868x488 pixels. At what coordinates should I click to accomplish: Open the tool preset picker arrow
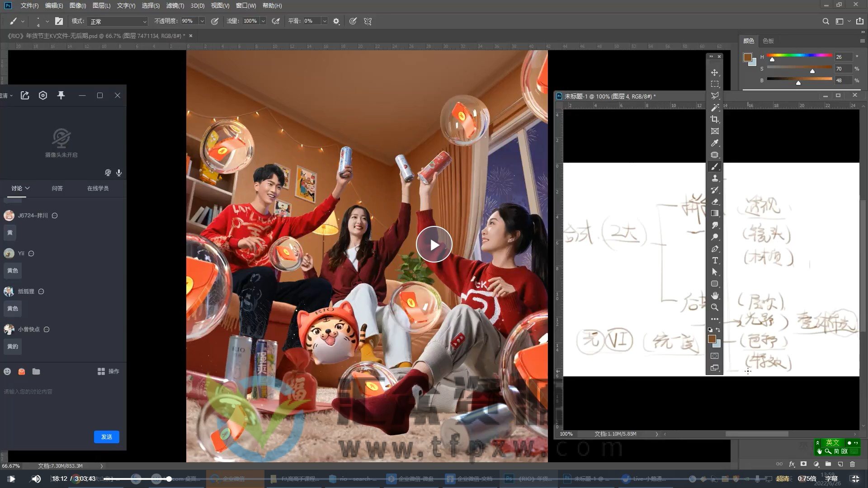click(x=23, y=21)
